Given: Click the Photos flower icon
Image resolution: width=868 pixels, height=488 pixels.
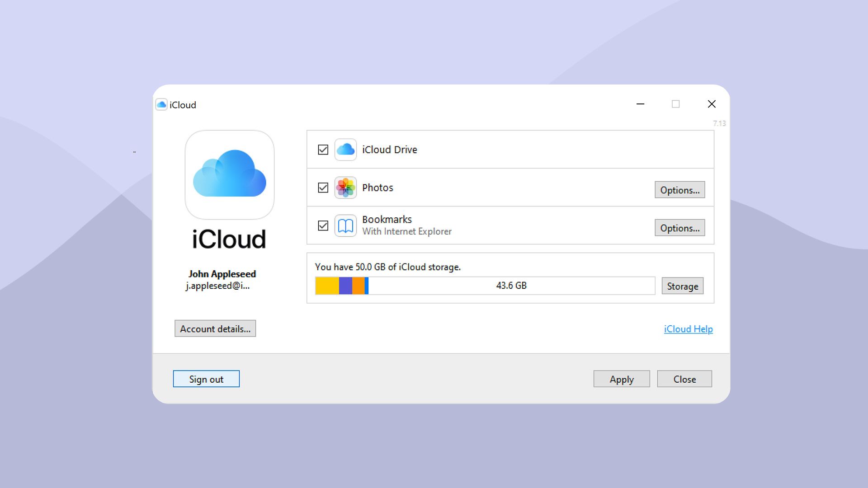Looking at the screenshot, I should tap(345, 188).
